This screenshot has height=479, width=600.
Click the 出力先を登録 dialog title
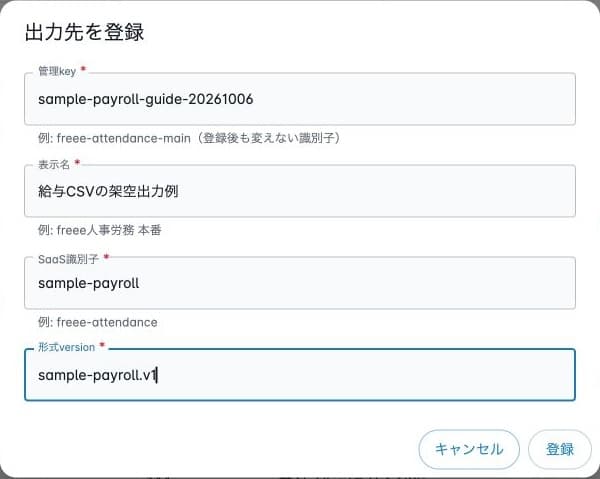tap(85, 32)
